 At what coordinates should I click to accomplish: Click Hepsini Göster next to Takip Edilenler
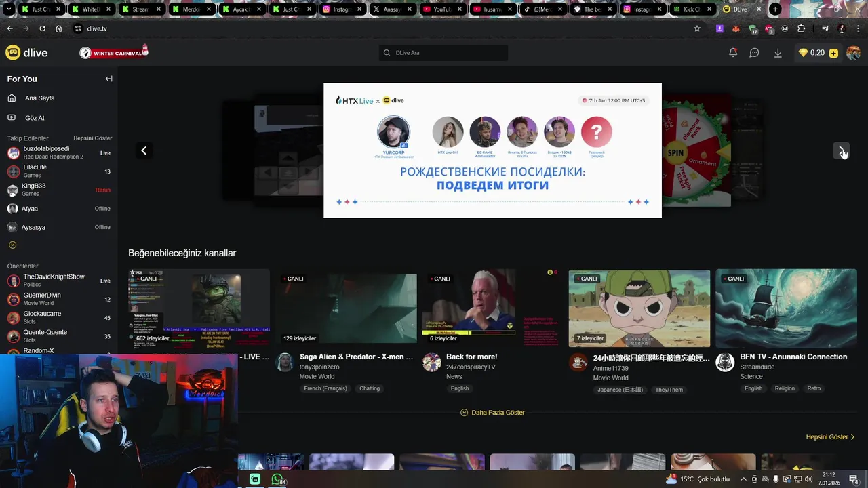pyautogui.click(x=93, y=138)
